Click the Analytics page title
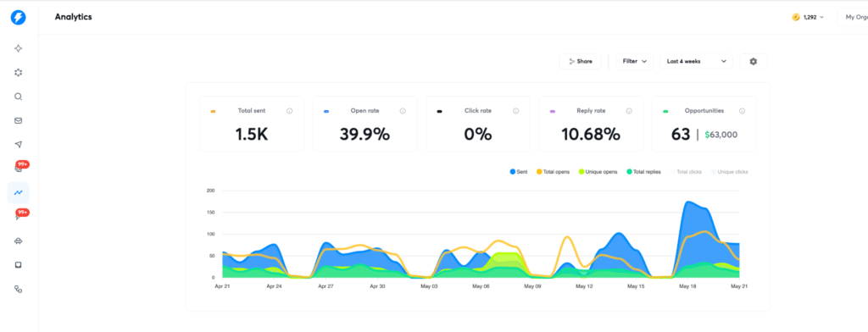Image resolution: width=868 pixels, height=332 pixels. coord(74,17)
